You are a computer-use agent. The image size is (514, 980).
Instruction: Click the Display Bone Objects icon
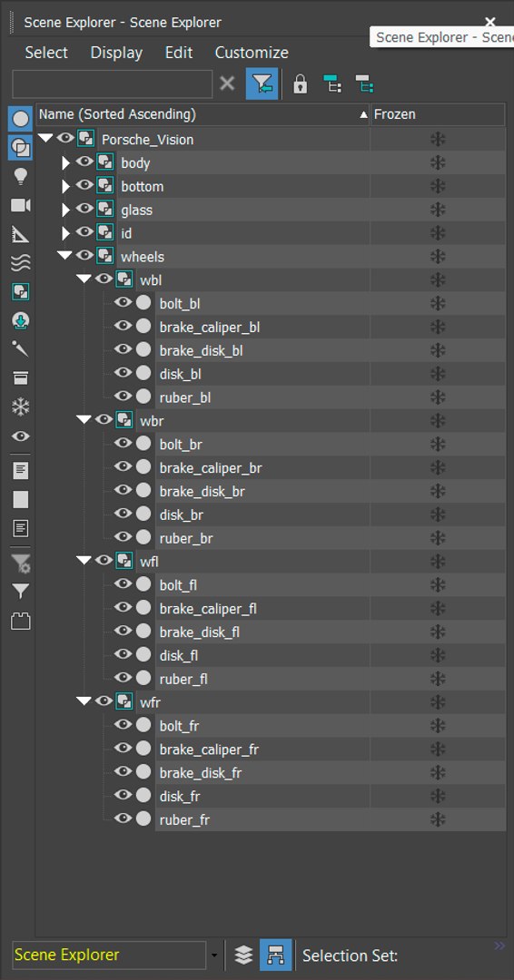[x=21, y=349]
